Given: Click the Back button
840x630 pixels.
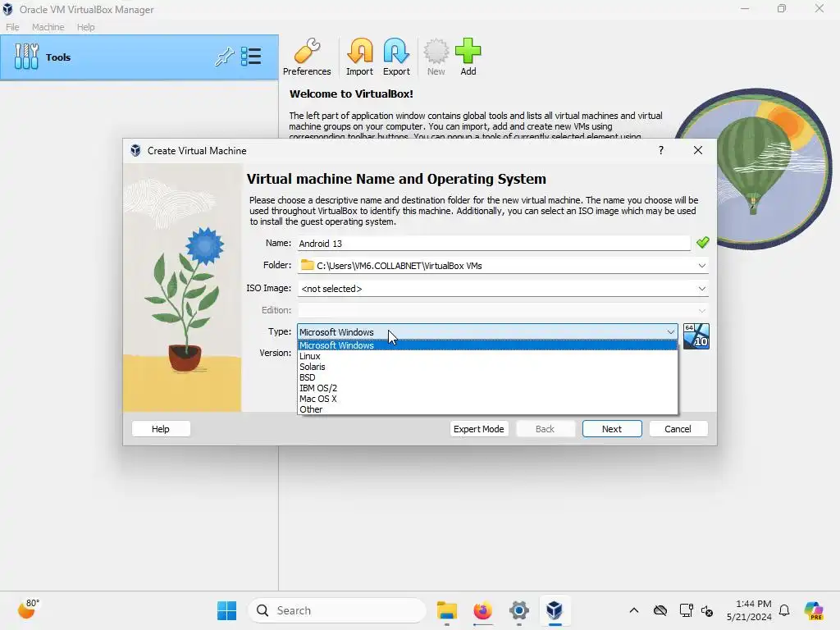Looking at the screenshot, I should tap(546, 429).
